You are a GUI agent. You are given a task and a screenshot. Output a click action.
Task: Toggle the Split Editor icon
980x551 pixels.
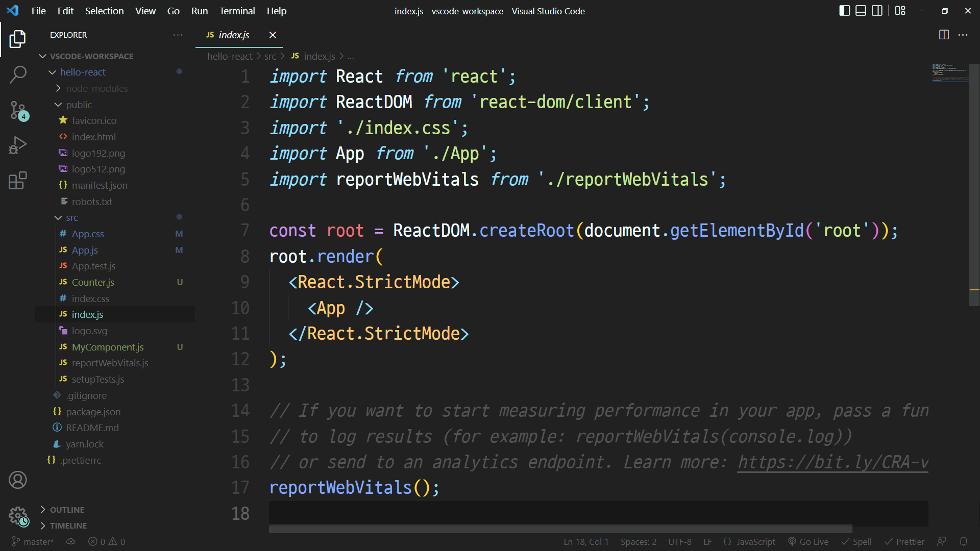[x=944, y=35]
